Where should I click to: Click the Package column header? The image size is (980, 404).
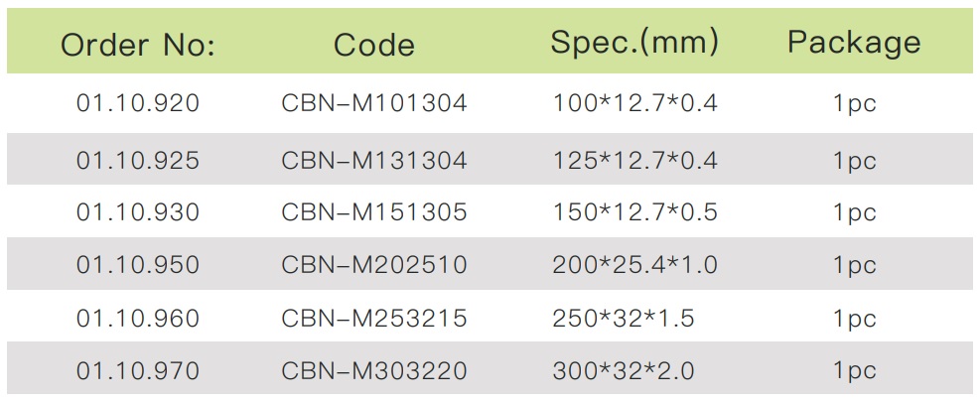(x=854, y=44)
